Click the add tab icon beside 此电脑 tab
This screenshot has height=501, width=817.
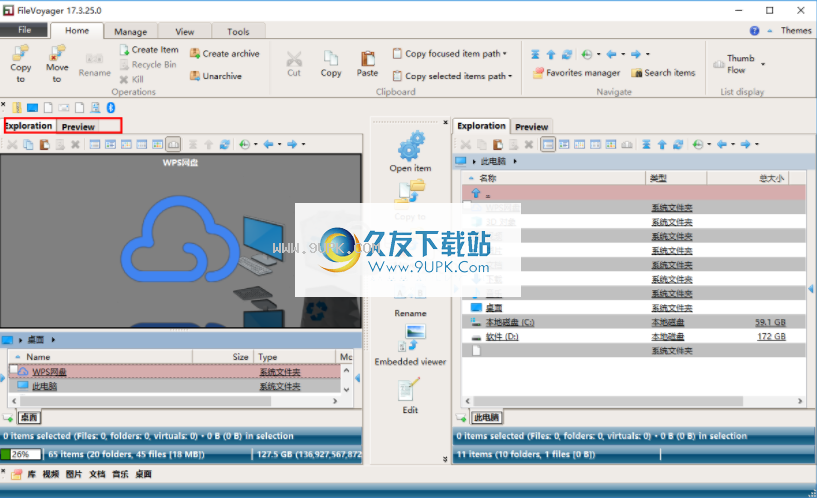coord(461,418)
